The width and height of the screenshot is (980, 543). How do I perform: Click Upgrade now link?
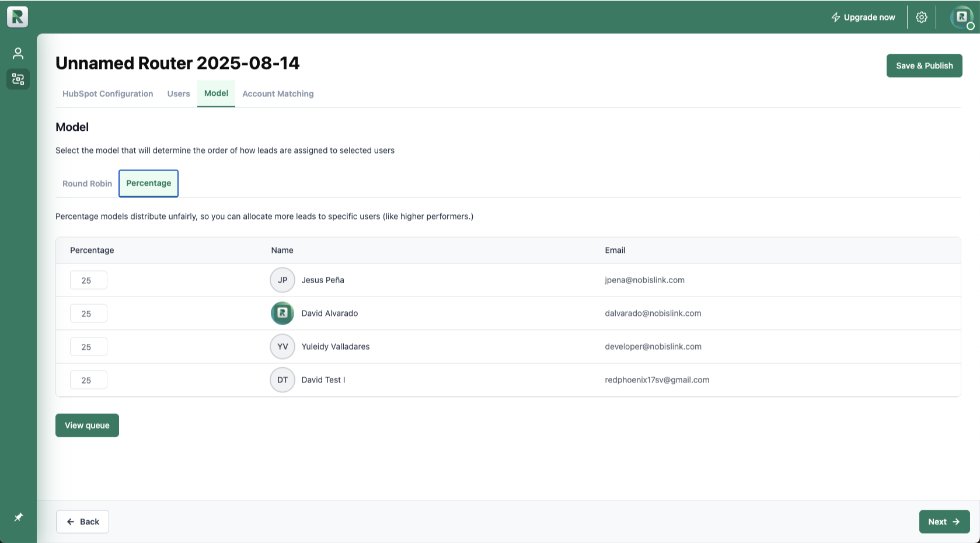point(863,18)
